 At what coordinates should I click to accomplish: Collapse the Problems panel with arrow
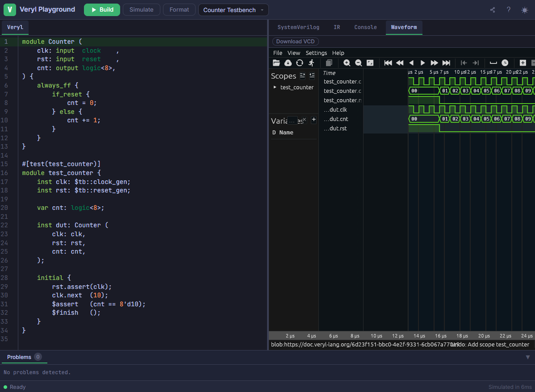527,357
